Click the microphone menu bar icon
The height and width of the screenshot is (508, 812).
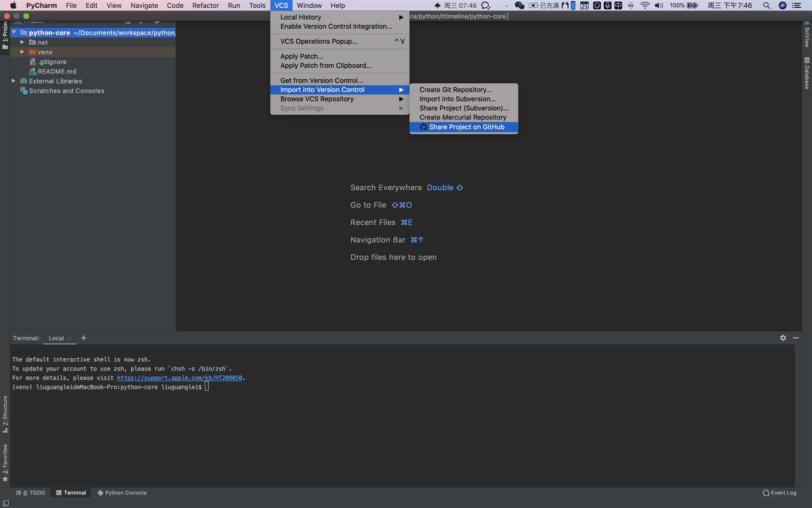(x=608, y=5)
